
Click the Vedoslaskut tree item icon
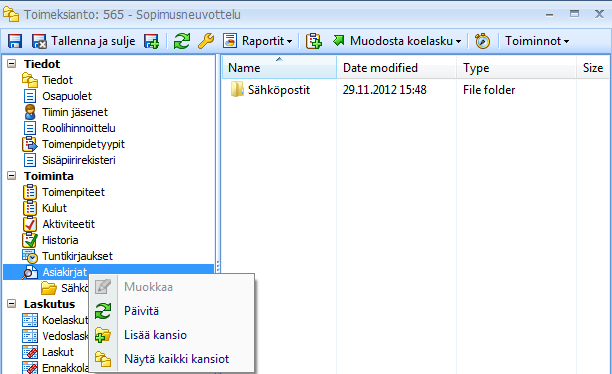click(x=30, y=336)
